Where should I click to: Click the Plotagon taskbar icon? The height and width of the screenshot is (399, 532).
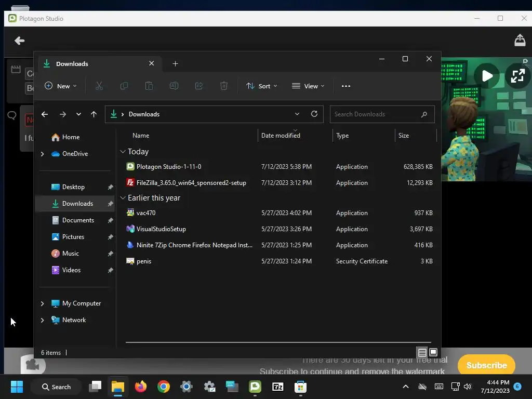click(x=255, y=387)
